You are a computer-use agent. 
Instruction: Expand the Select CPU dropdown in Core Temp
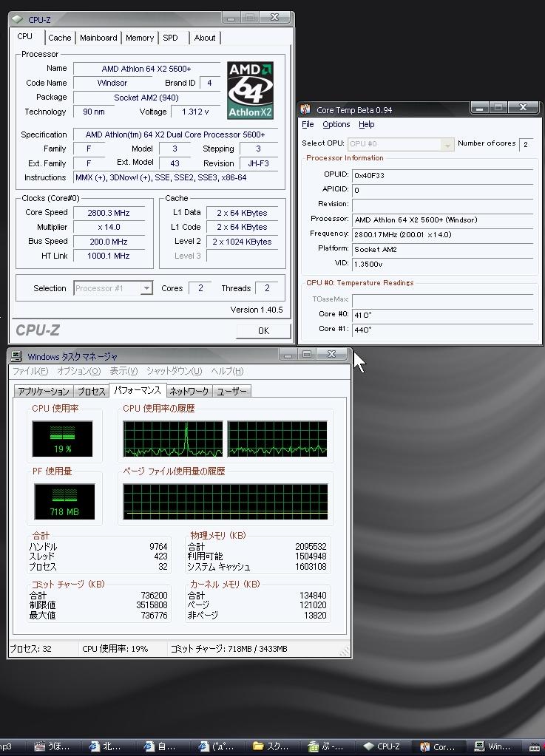point(447,144)
